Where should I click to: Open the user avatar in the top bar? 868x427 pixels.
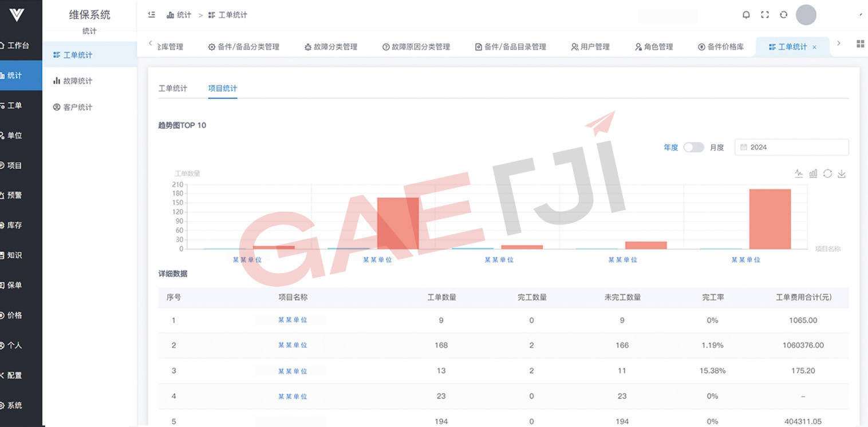[806, 15]
